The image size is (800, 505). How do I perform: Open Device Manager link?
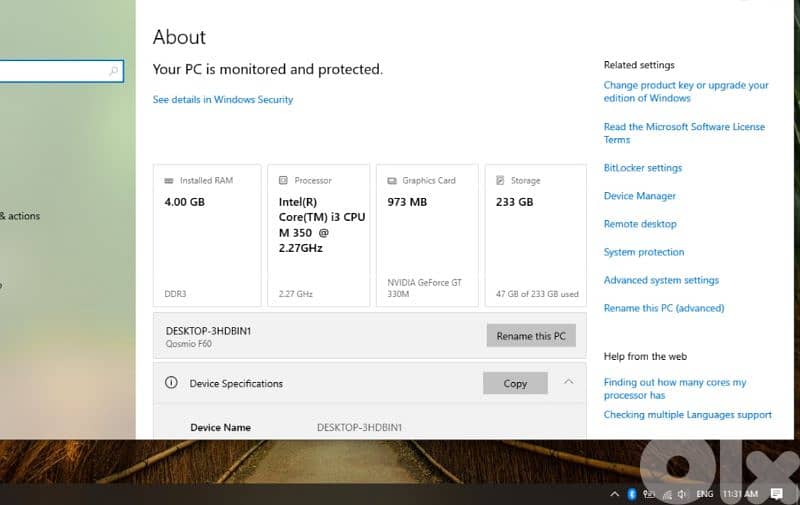click(x=639, y=196)
